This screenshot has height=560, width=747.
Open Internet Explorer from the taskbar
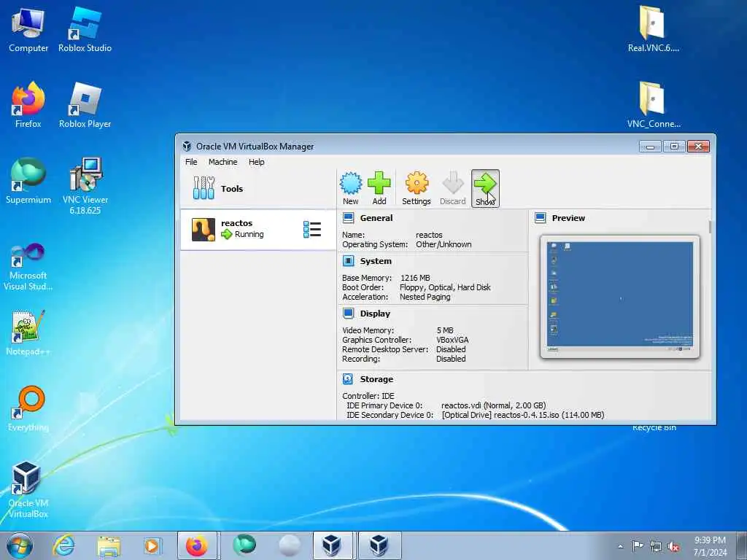click(x=64, y=545)
